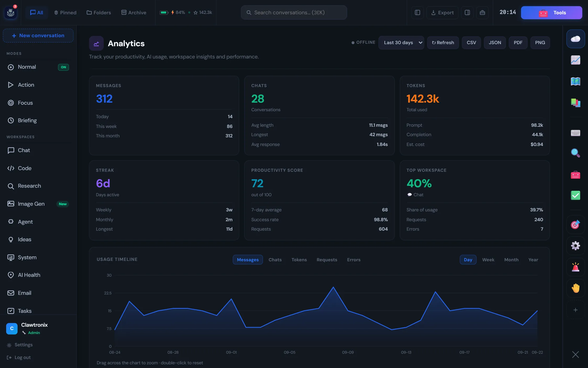Click the briefcase icon in top bar

click(x=482, y=12)
